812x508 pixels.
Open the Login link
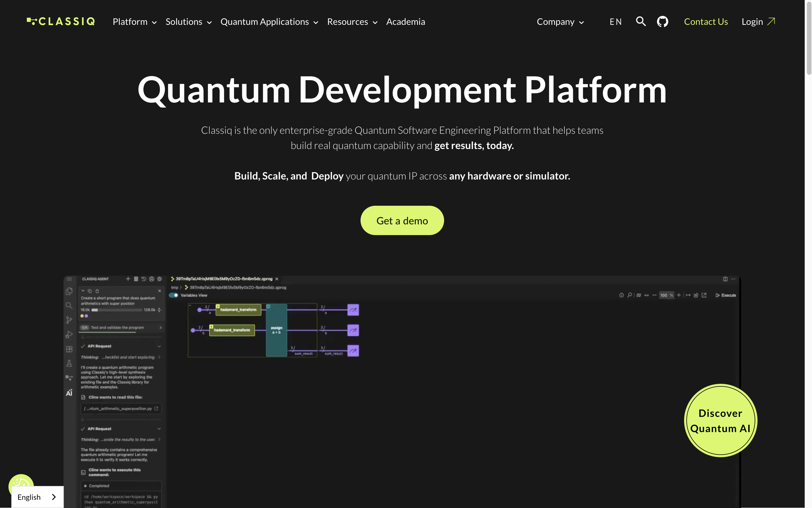[758, 22]
